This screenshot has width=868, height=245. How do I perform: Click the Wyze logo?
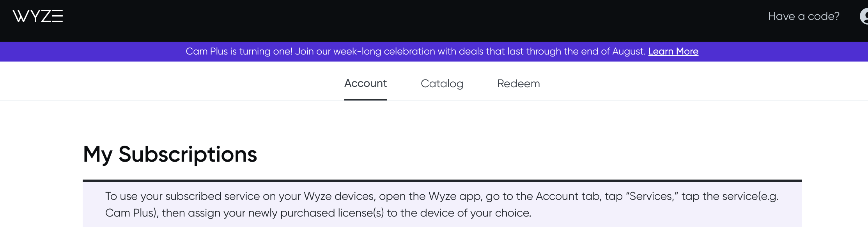click(38, 16)
